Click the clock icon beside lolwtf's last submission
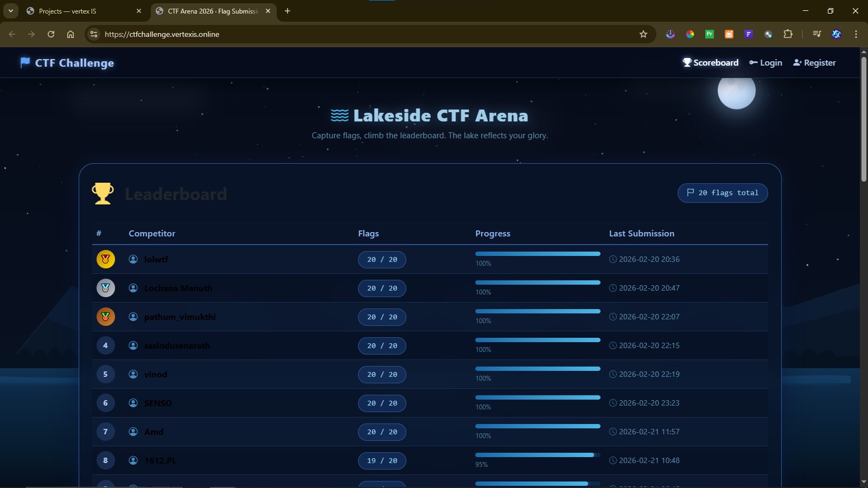Screen dimensions: 868x488 [x=614, y=259]
